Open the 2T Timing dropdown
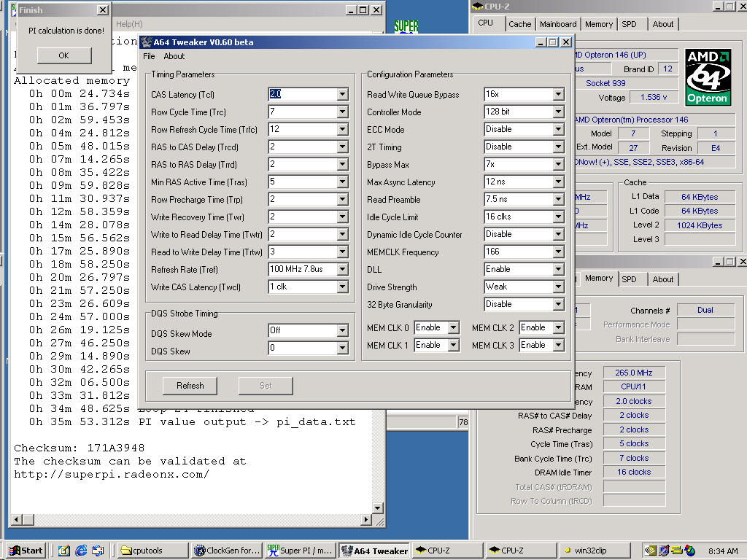747x560 pixels. tap(558, 147)
